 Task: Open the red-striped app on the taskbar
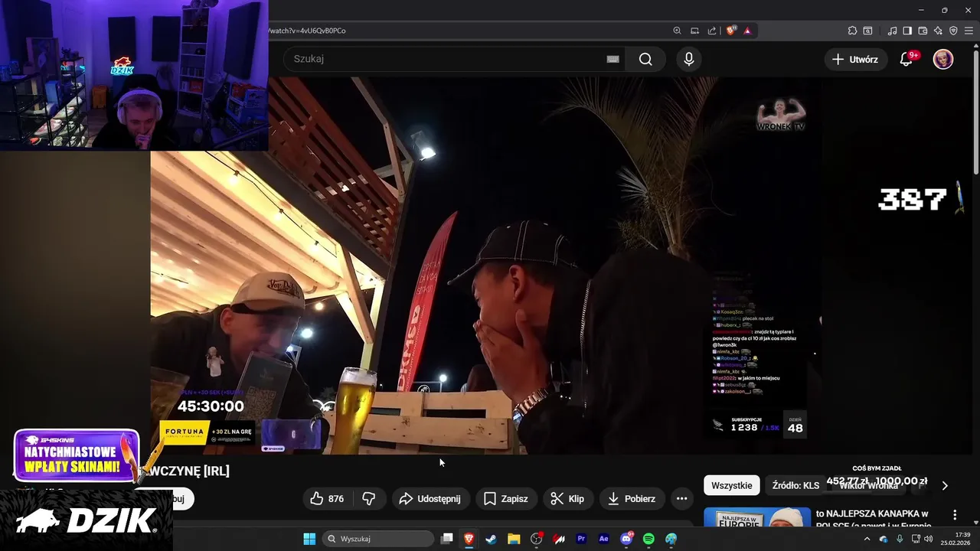point(559,539)
